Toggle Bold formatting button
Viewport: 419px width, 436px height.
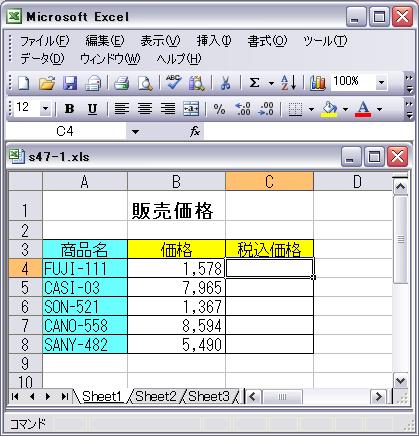69,109
